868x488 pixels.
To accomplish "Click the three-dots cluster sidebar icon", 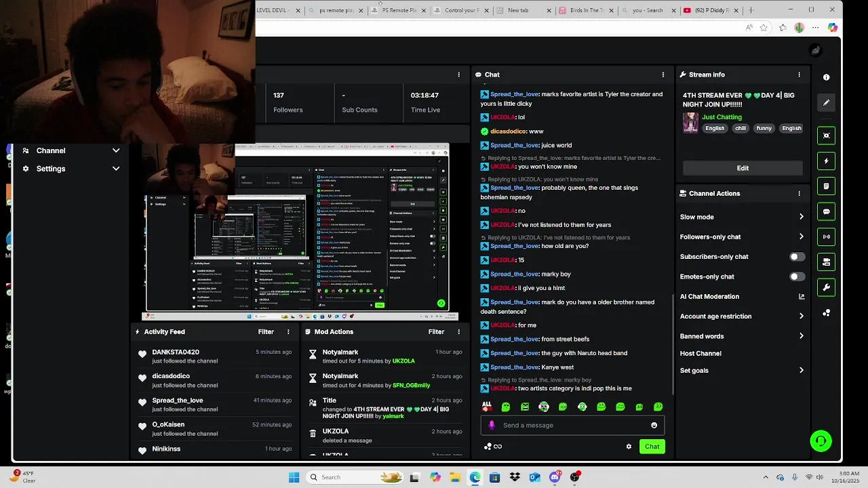I will 826,313.
